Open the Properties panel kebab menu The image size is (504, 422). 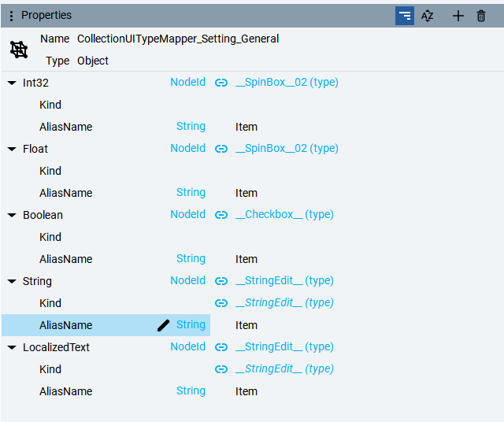[11, 16]
